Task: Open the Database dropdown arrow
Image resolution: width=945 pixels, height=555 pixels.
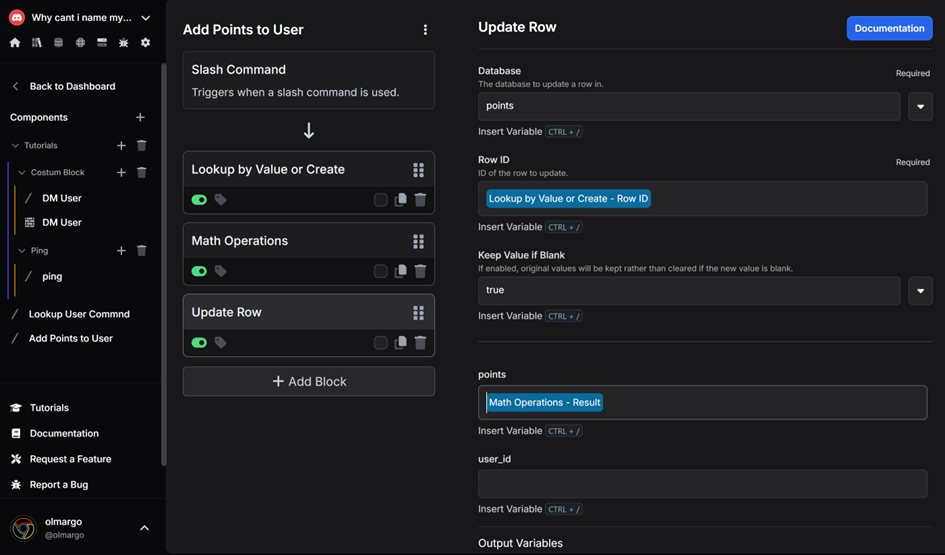Action: [x=920, y=107]
